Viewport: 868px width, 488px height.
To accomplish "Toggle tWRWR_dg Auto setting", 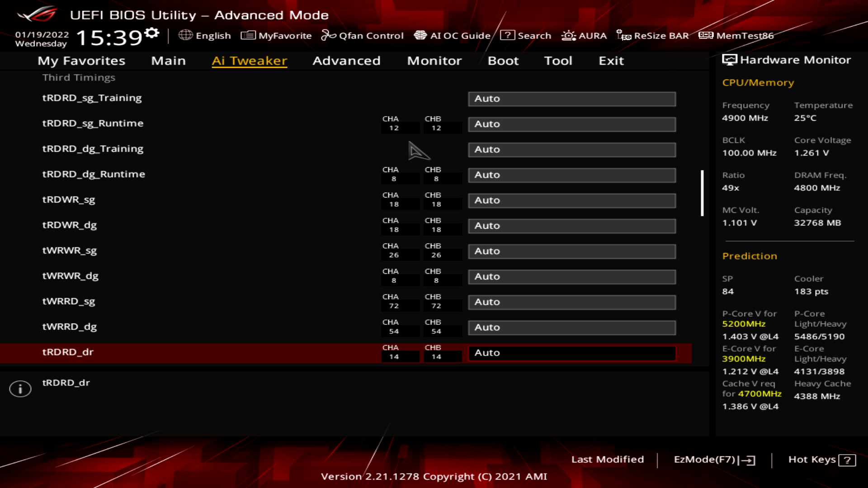I will tap(572, 276).
